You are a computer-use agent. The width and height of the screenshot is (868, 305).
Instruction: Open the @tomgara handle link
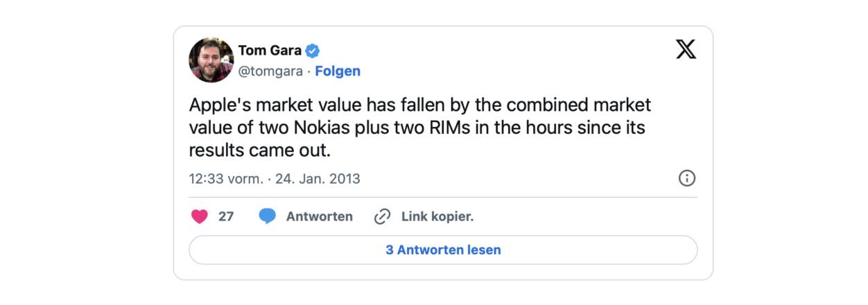(x=270, y=71)
